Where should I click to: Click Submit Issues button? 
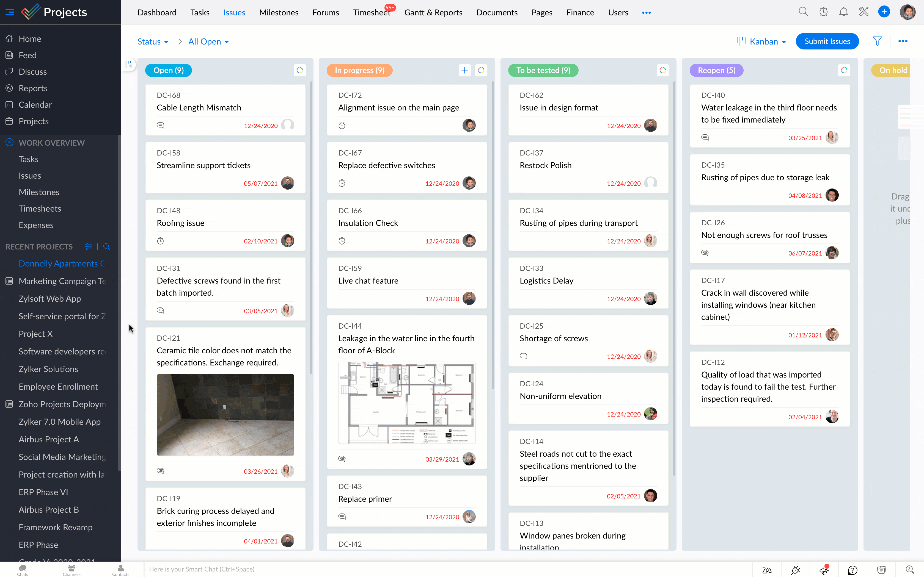pos(827,41)
